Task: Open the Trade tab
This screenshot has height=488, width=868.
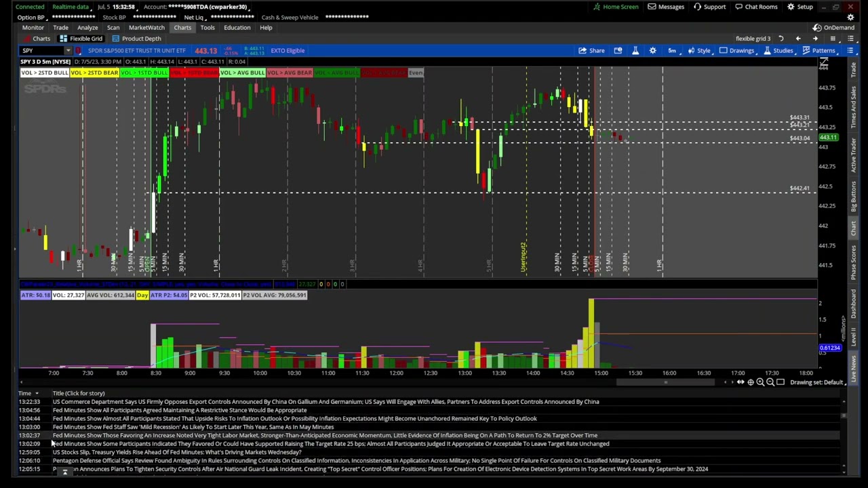Action: click(x=60, y=28)
